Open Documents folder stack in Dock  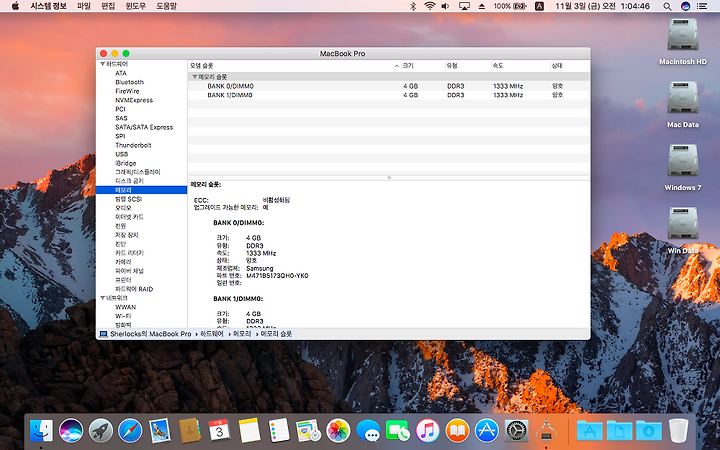[619, 431]
